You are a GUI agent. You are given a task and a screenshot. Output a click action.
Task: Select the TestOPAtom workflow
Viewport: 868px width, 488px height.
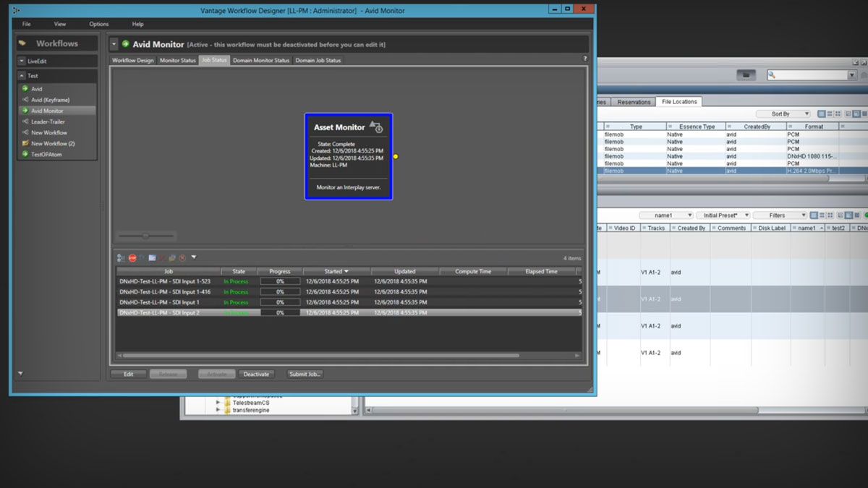pos(56,154)
